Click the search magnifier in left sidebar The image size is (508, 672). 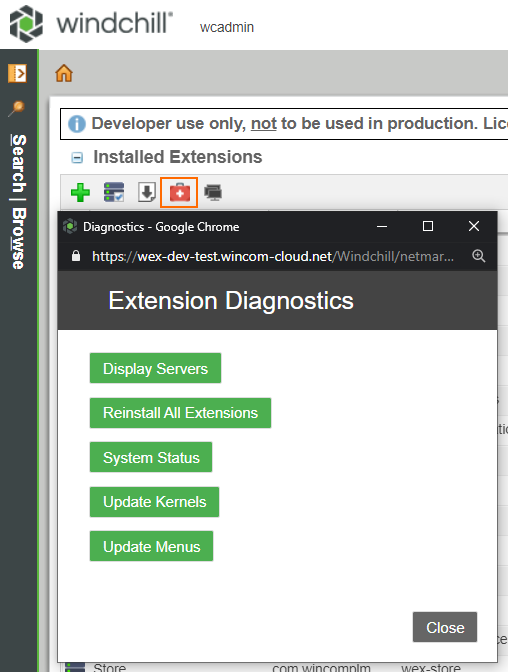[x=17, y=108]
